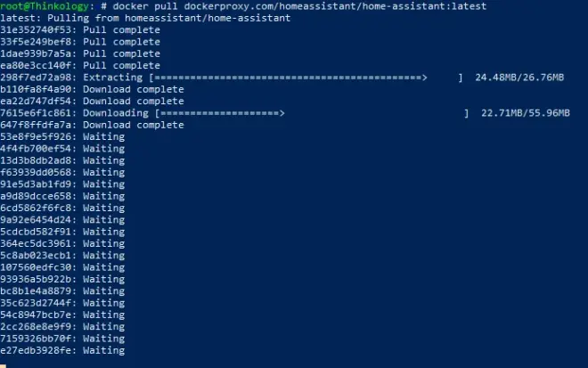Select layer ID 93936a5b922b

click(36, 280)
